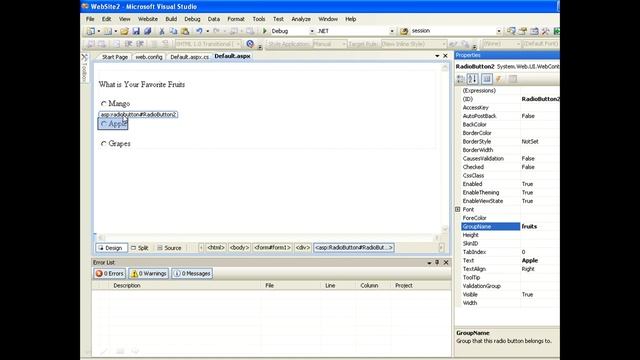Click the BorderStyle property value NotSet
The width and height of the screenshot is (640, 360).
[530, 142]
